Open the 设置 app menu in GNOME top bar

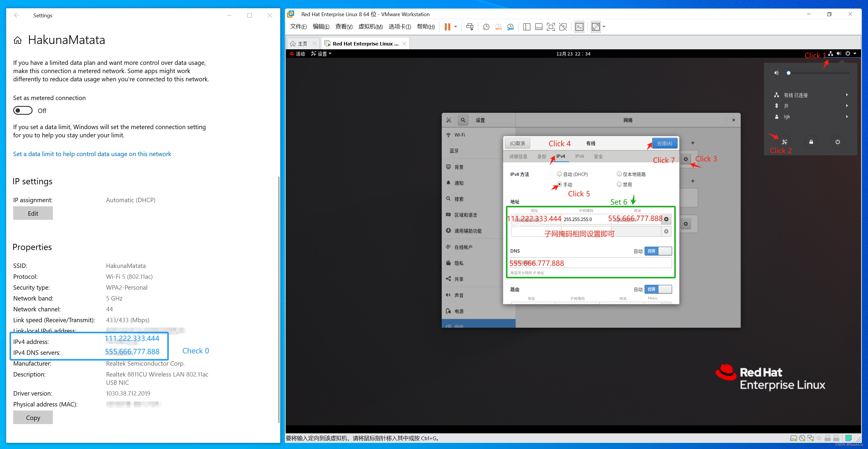tap(321, 53)
